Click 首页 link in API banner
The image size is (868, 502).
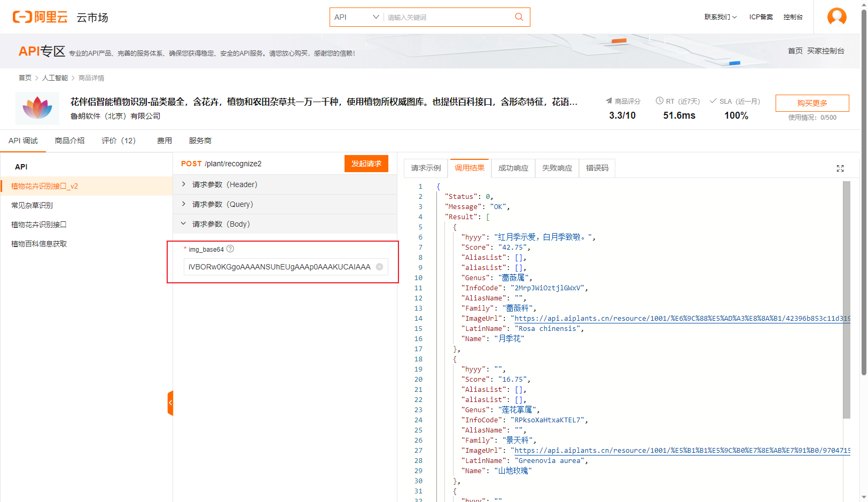click(x=795, y=51)
